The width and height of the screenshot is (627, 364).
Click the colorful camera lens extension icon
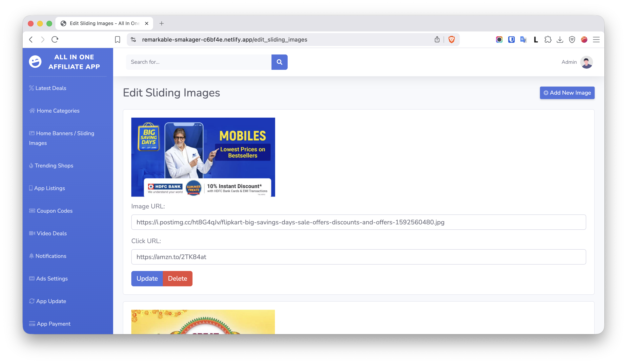click(x=499, y=40)
